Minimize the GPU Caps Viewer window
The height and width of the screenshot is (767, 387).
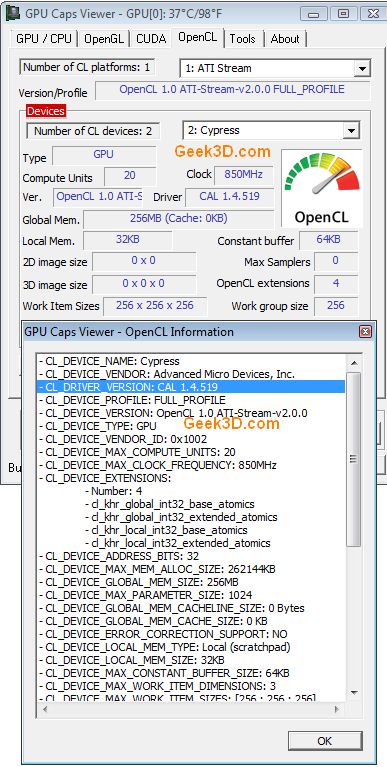(x=314, y=13)
